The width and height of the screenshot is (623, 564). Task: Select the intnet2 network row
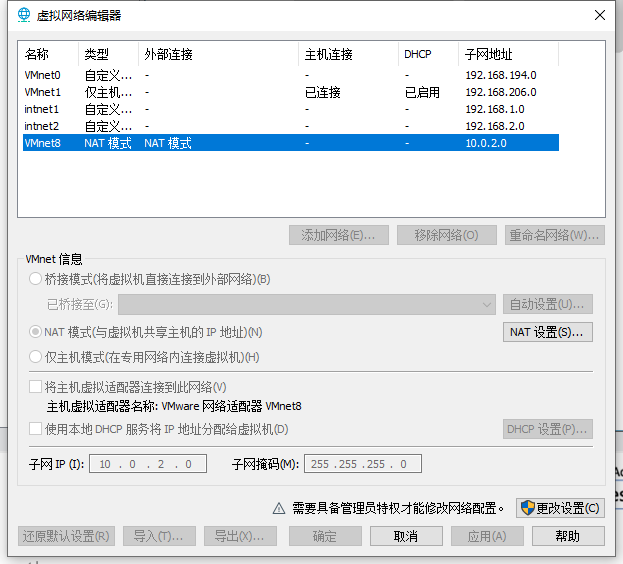[291, 126]
